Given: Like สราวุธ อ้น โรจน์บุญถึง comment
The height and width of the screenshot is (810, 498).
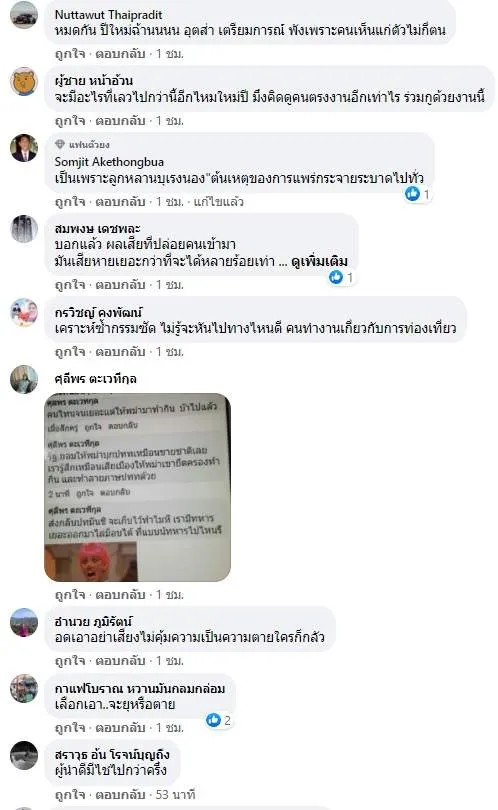Looking at the screenshot, I should (70, 795).
